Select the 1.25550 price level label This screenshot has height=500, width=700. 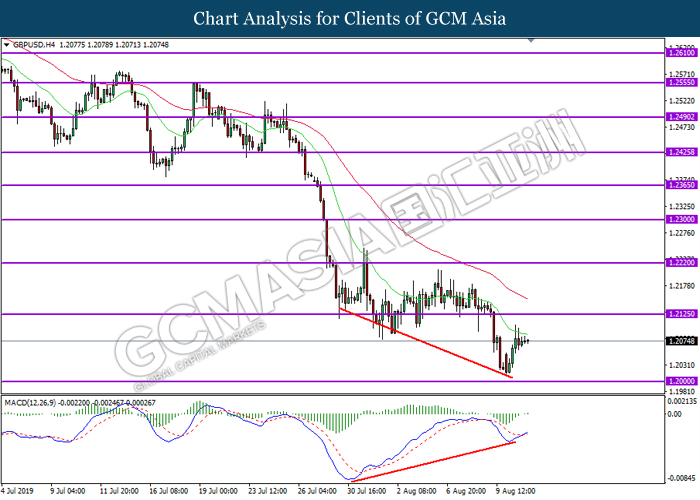tap(681, 83)
